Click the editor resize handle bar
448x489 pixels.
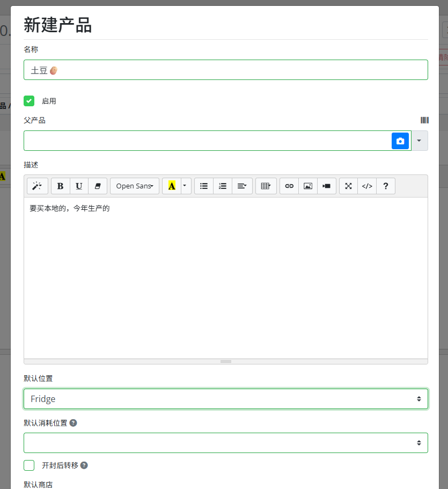(226, 361)
